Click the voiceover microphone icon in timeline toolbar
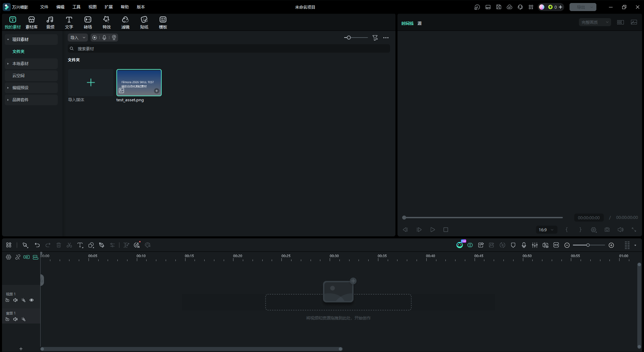The height and width of the screenshot is (352, 644). [x=524, y=245]
